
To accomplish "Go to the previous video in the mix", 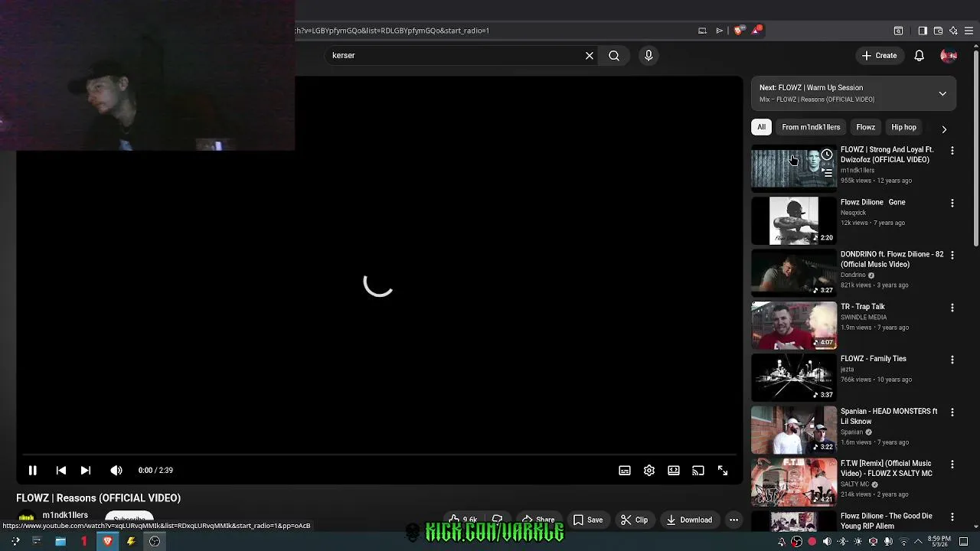I will coord(61,471).
